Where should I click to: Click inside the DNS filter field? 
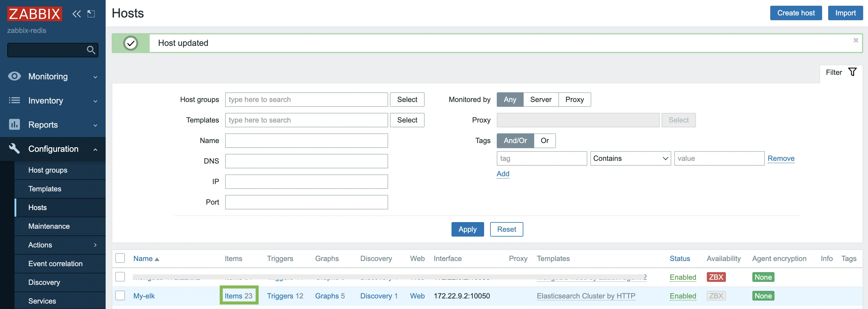[306, 161]
